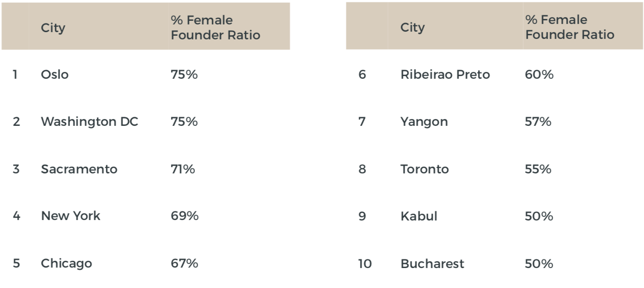This screenshot has width=644, height=288.
Task: Select the Ribeirao Preto entry
Action: [x=445, y=75]
